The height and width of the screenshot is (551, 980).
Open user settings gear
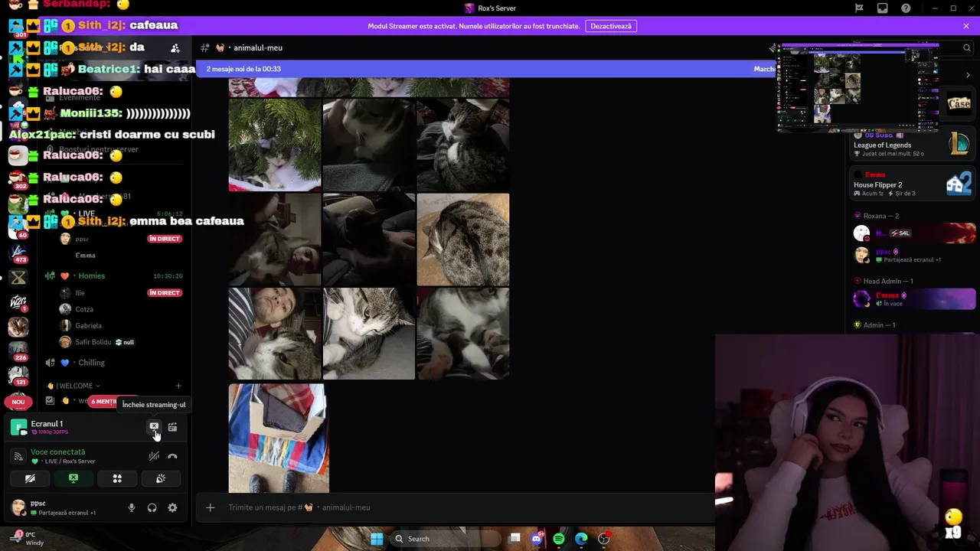[172, 507]
